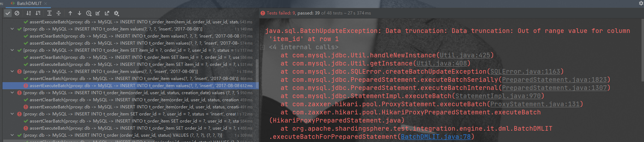
Task: Collapse failed node SET order_id = ? 1 s 72 ms
Action: click(12, 114)
